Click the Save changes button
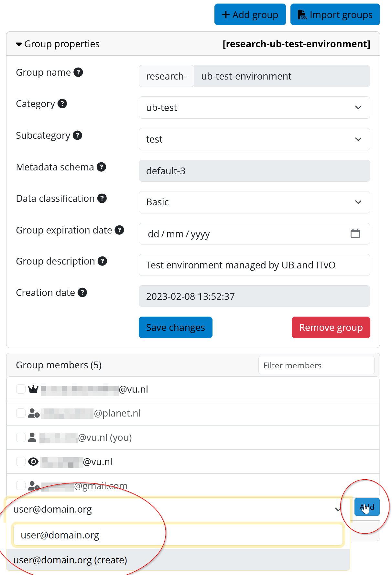 [x=175, y=327]
